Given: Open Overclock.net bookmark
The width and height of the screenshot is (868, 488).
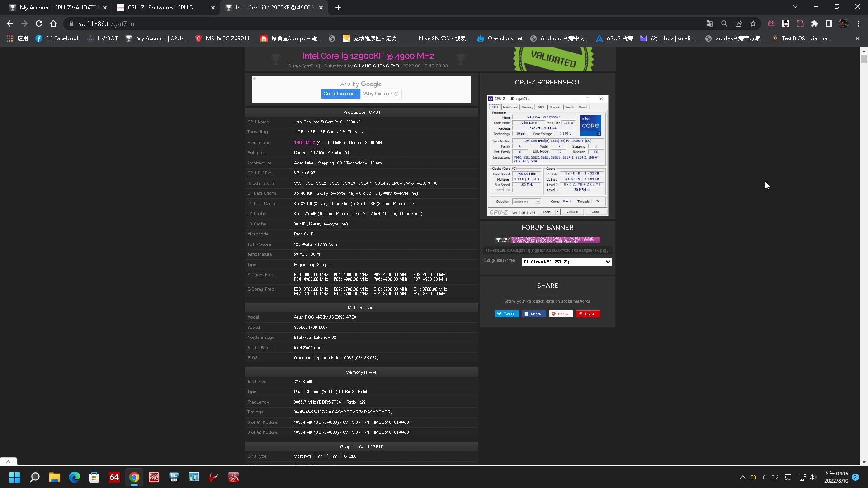Looking at the screenshot, I should point(500,38).
